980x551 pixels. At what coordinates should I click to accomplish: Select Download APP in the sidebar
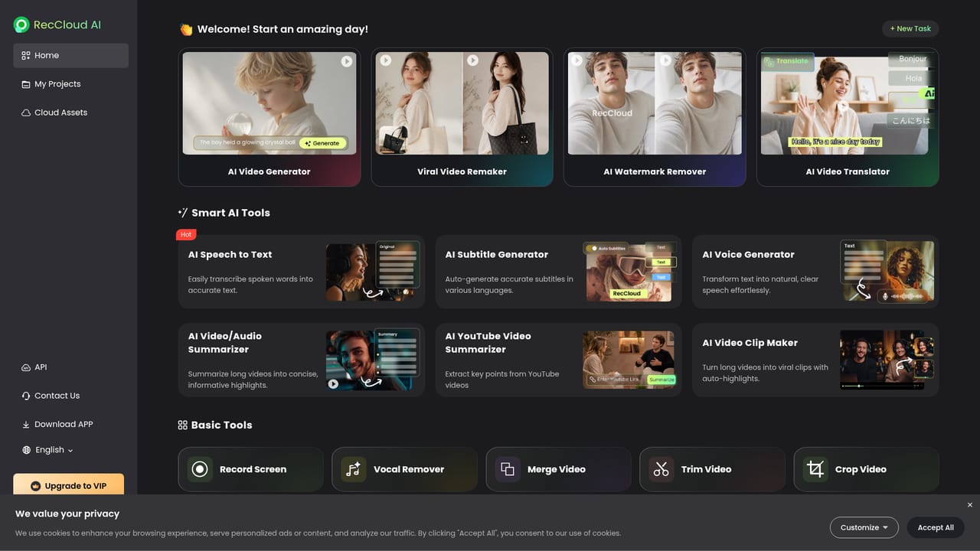click(70, 424)
